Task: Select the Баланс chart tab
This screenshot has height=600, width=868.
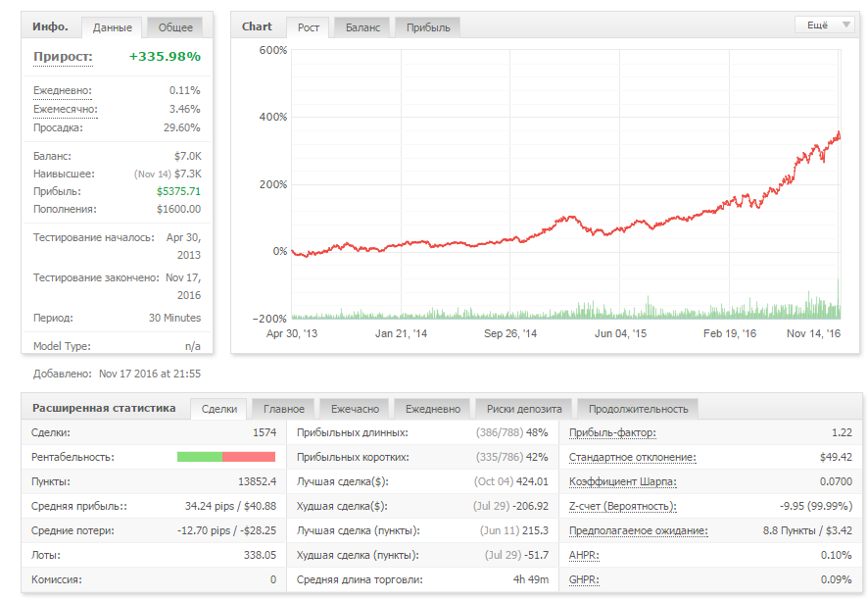Action: click(362, 27)
